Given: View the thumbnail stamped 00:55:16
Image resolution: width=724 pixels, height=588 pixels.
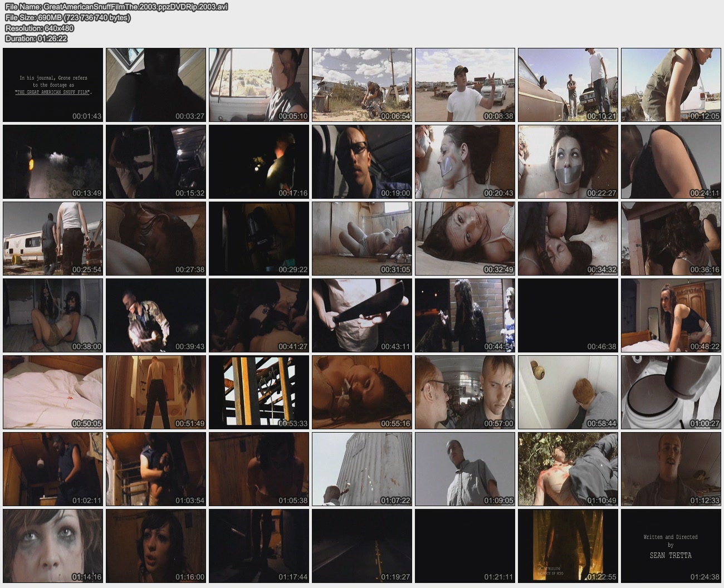Looking at the screenshot, I should tap(362, 393).
